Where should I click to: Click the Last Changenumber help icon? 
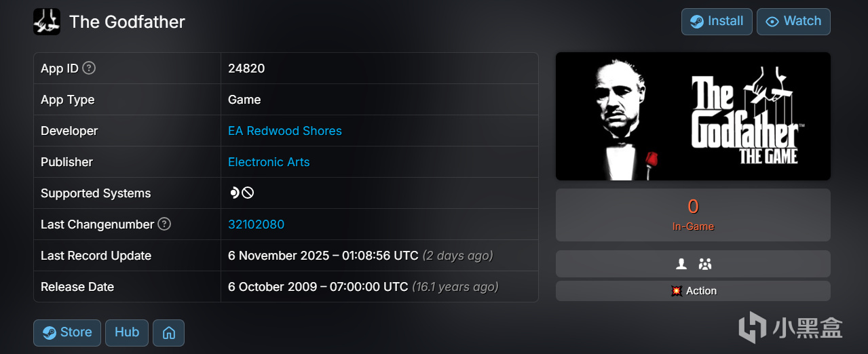click(164, 224)
